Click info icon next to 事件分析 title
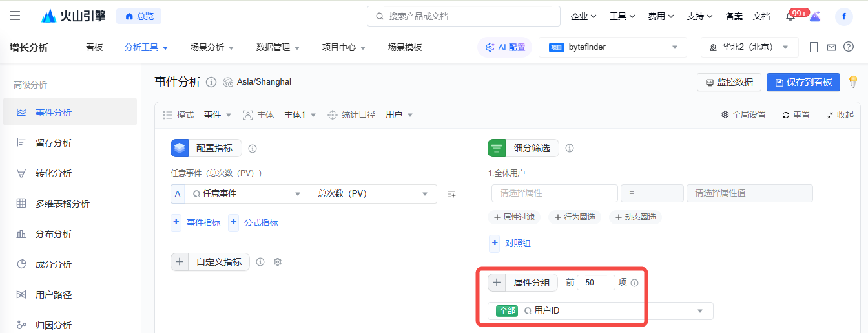Image resolution: width=868 pixels, height=333 pixels. pos(211,82)
